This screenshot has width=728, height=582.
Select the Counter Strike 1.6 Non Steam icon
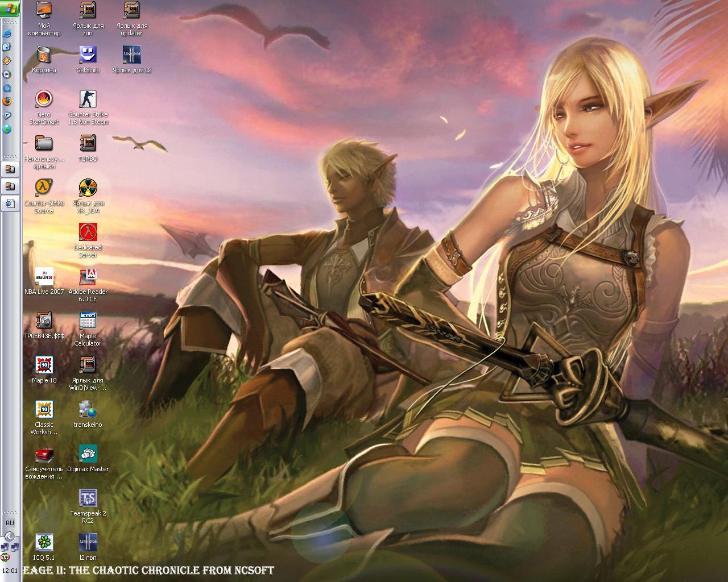[88, 107]
